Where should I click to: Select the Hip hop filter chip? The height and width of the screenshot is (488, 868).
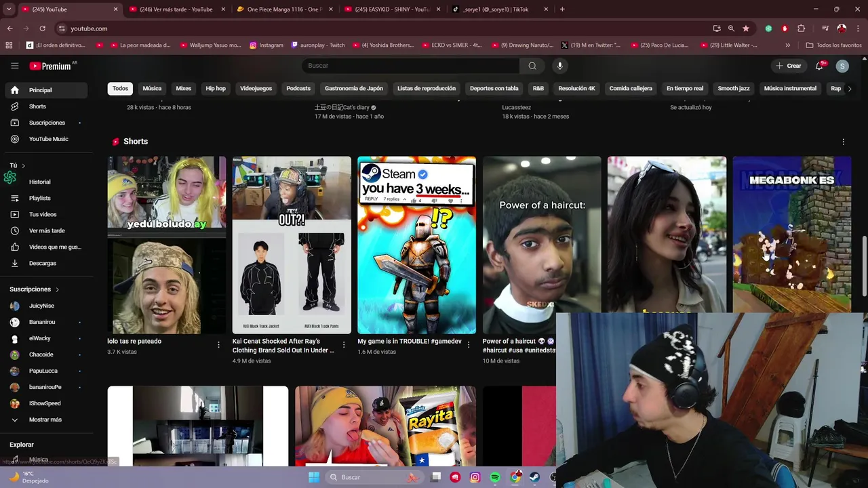pos(216,89)
